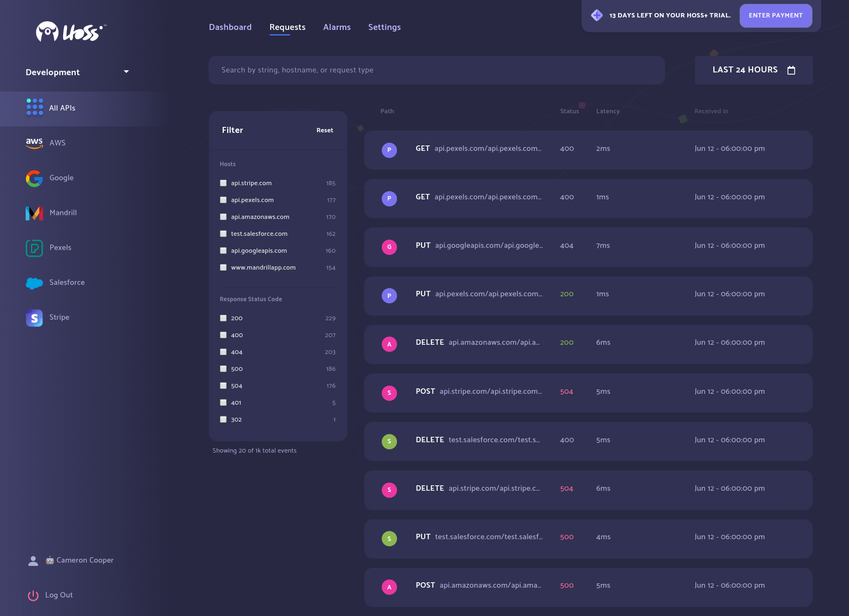The height and width of the screenshot is (616, 849).
Task: Open the Mandrill logo icon
Action: (x=34, y=213)
